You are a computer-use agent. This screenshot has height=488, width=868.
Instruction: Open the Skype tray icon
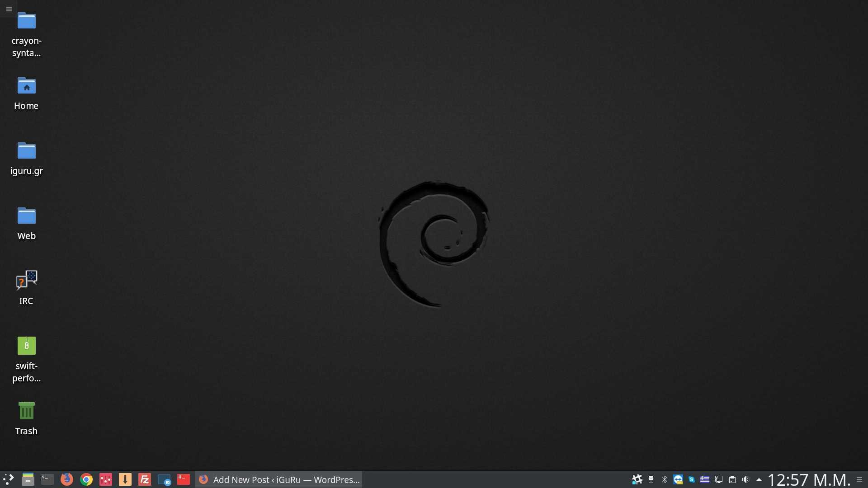pyautogui.click(x=692, y=479)
